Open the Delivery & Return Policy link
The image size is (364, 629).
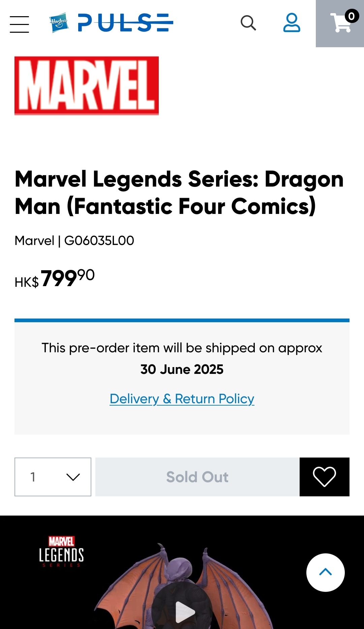(182, 399)
